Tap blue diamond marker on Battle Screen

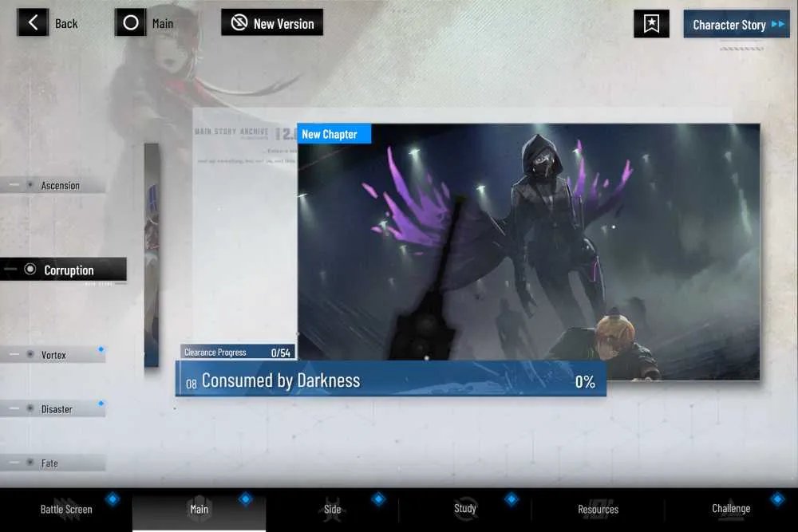(x=113, y=499)
